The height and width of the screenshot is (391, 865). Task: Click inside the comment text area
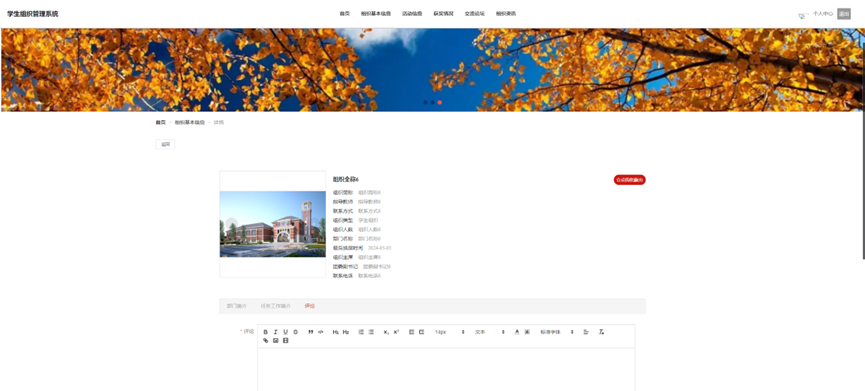click(x=446, y=369)
